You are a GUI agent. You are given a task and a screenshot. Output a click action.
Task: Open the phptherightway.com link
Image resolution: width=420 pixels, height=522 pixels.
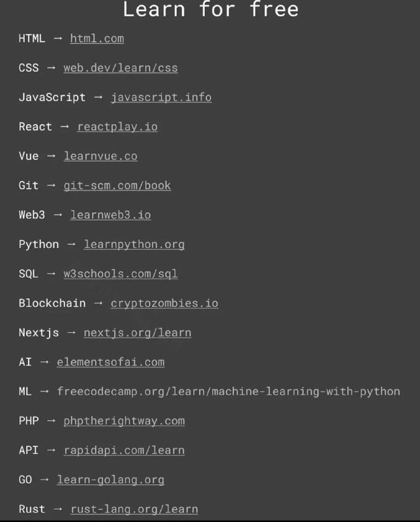coord(124,421)
